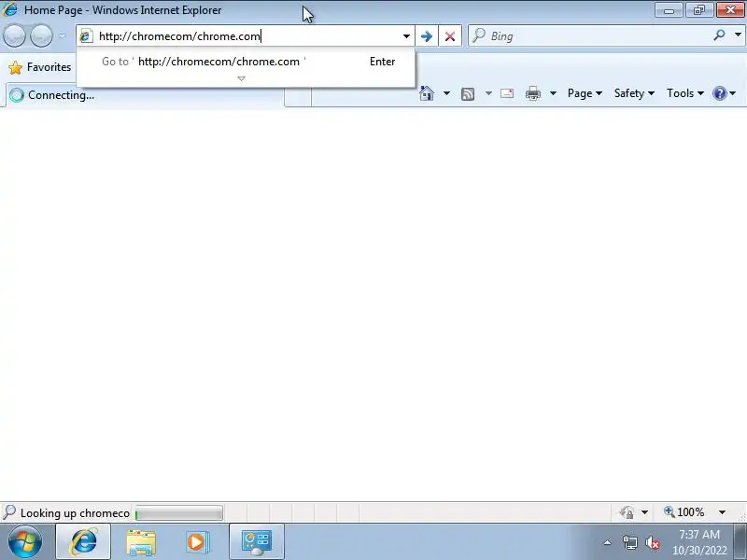Open the recent pages dropdown arrow
The image size is (747, 560).
[63, 35]
